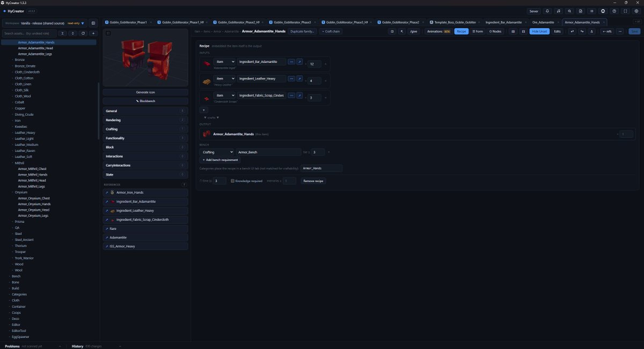Click the ellipsis button for Ingredient_Fabric_Scrap_Cindercloth input
The width and height of the screenshot is (644, 349).
(291, 95)
